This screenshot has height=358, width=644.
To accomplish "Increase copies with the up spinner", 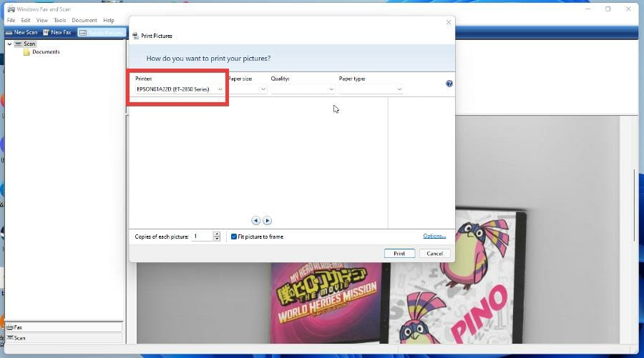I will [x=217, y=234].
